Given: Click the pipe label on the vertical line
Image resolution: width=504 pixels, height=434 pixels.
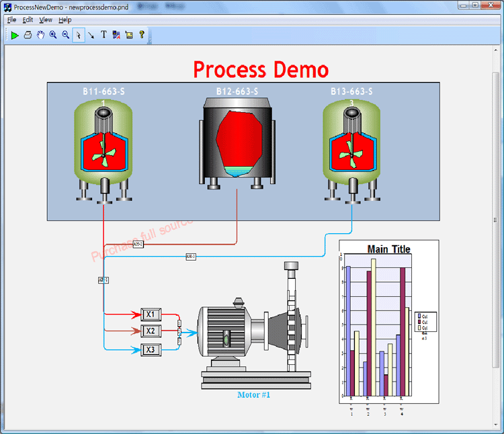Looking at the screenshot, I should [x=103, y=280].
